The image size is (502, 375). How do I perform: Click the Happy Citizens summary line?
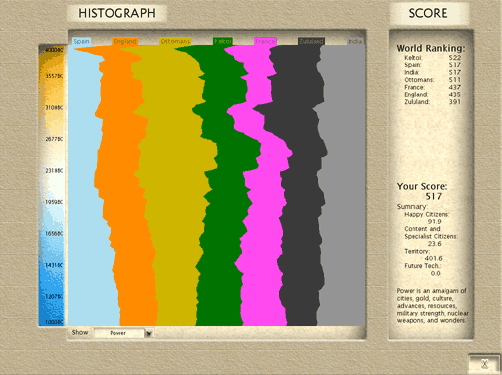click(x=427, y=218)
